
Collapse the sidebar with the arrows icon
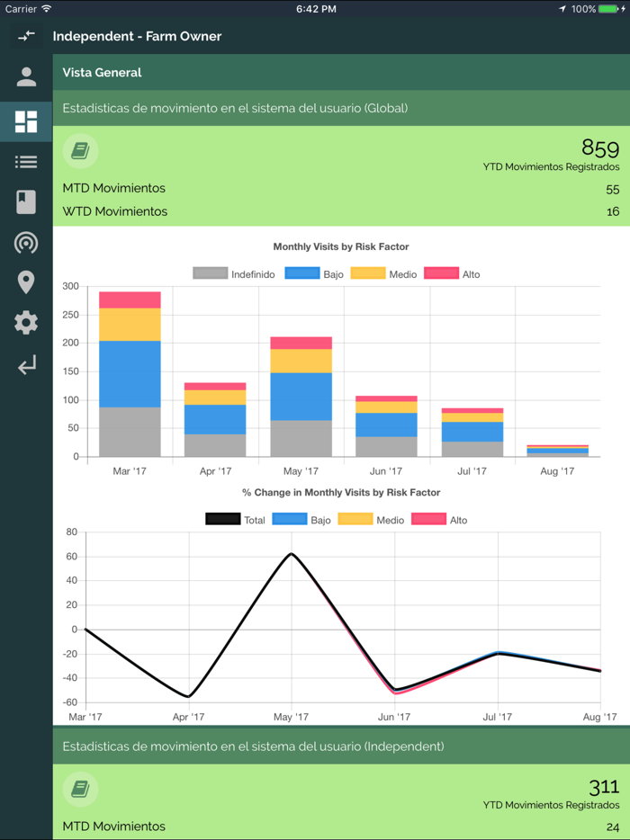(x=26, y=36)
